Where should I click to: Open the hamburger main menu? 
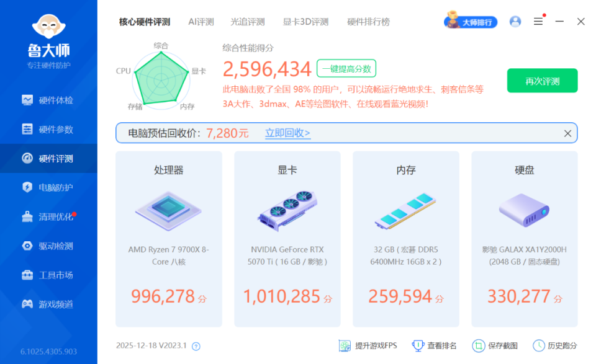click(538, 21)
